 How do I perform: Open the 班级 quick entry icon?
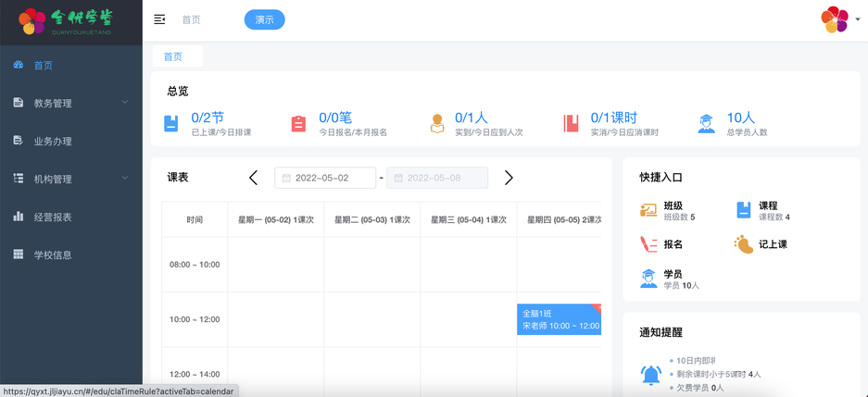point(648,211)
